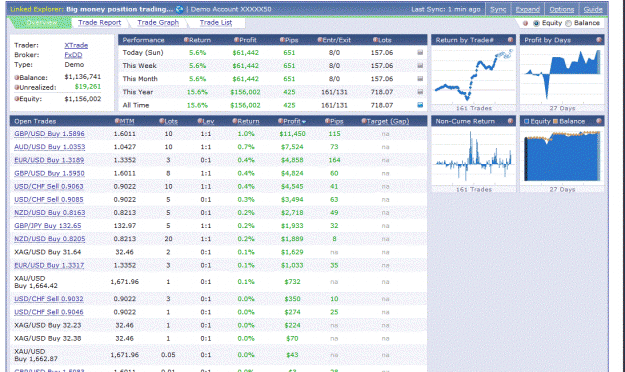Select the highlighted period icon on All Time row
625x372 pixels.
pyautogui.click(x=420, y=105)
